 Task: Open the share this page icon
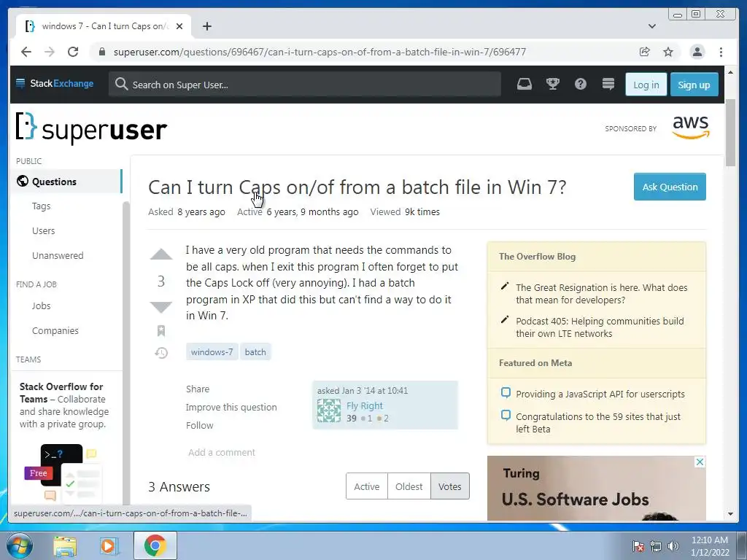(645, 52)
